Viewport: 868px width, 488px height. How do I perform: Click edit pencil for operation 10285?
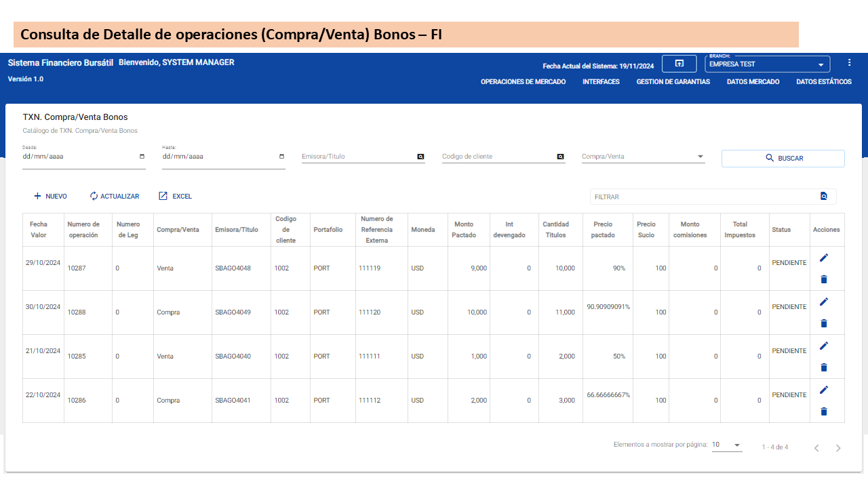click(824, 346)
